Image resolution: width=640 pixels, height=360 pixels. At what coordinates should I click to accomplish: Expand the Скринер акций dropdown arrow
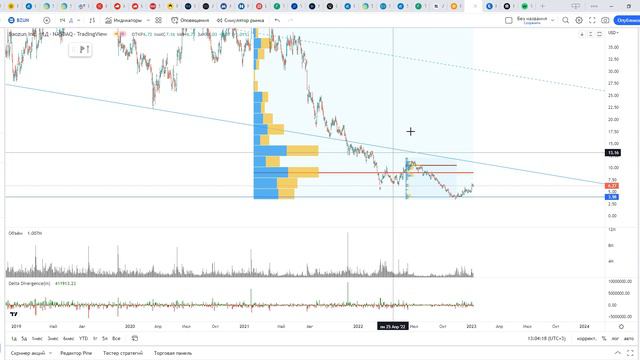(x=51, y=353)
